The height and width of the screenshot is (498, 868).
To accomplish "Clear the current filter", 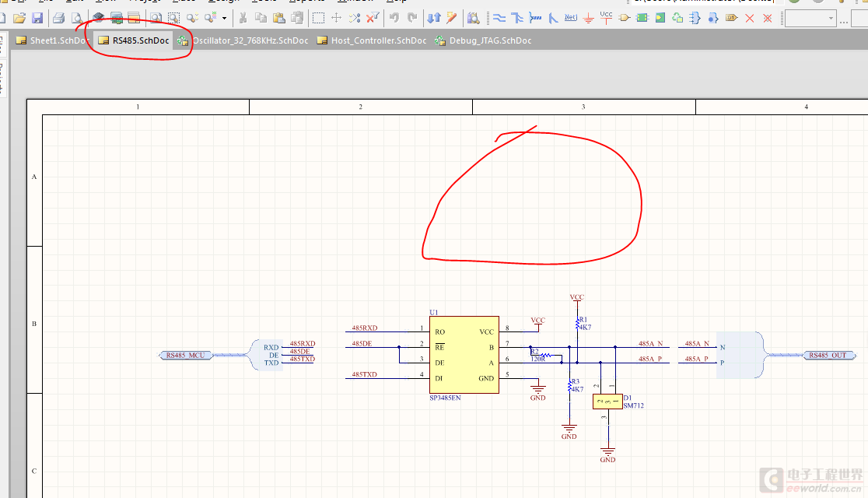I will pos(373,18).
